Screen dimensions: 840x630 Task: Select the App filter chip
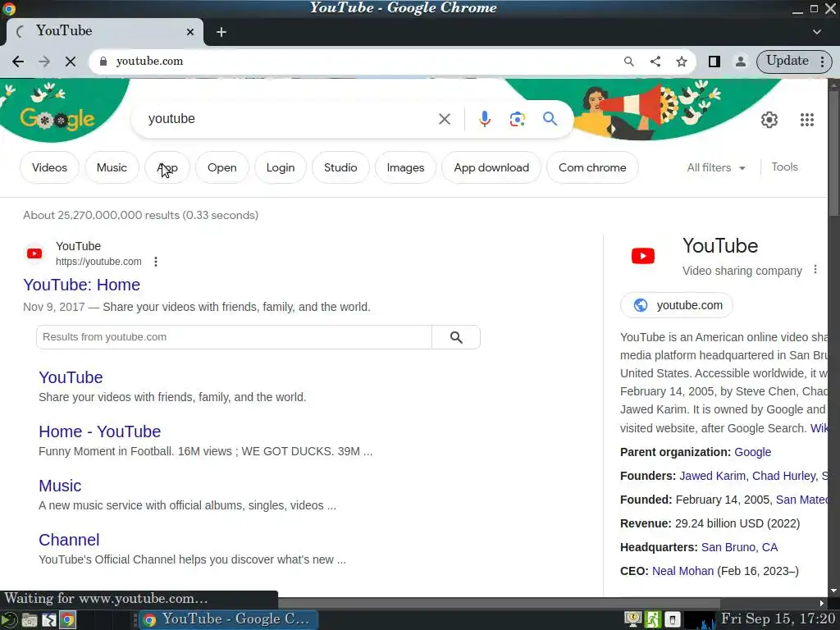pyautogui.click(x=167, y=167)
